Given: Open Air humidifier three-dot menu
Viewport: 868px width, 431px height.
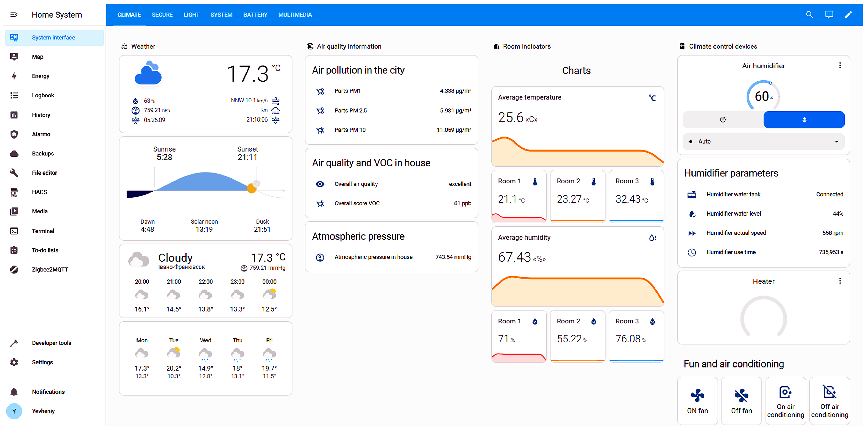Looking at the screenshot, I should tap(840, 65).
